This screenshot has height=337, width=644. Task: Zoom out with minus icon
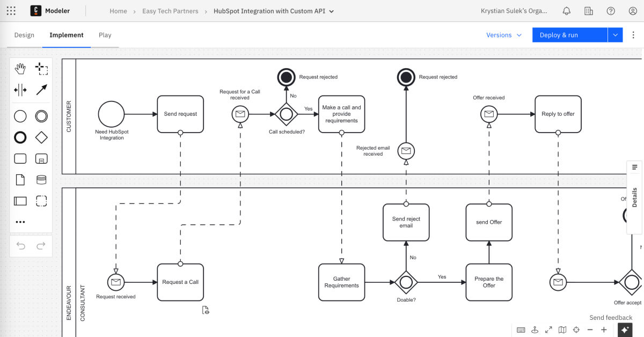click(x=590, y=329)
